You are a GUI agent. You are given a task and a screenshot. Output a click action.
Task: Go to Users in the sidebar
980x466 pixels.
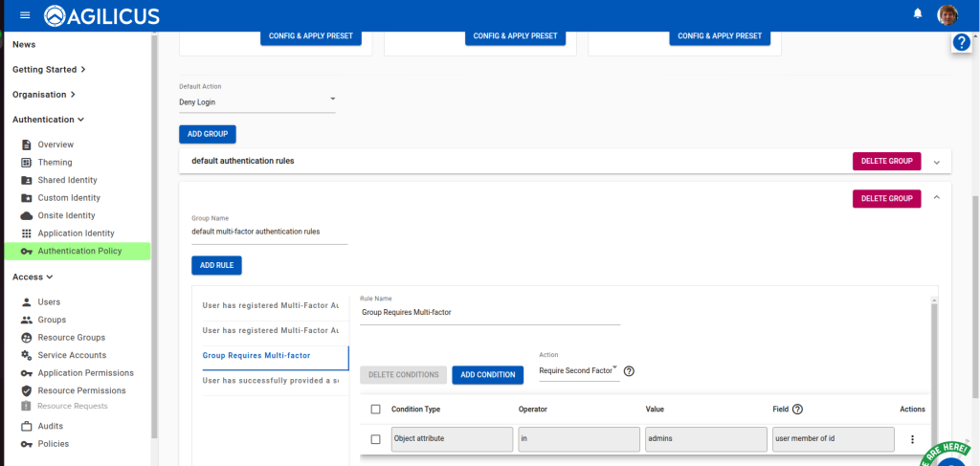point(49,301)
